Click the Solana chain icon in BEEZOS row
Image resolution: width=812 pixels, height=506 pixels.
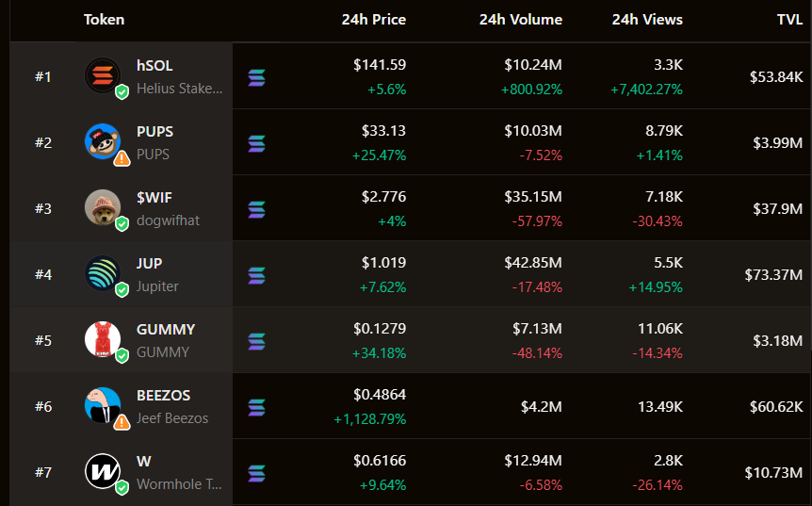click(256, 407)
